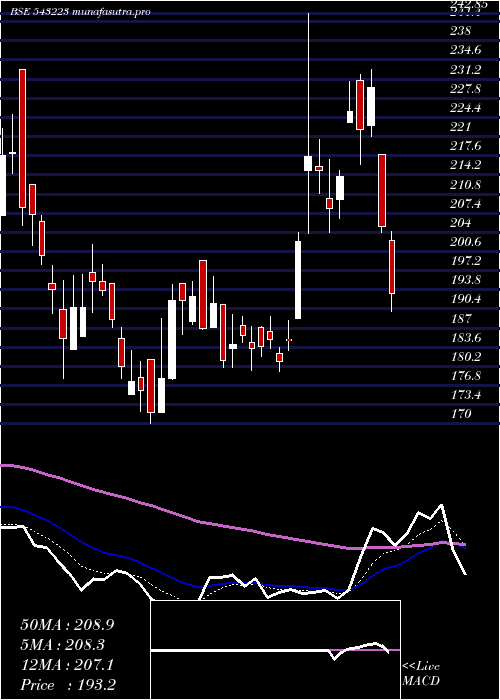Click the 170 axis label
This screenshot has height=700, width=500.
(461, 414)
